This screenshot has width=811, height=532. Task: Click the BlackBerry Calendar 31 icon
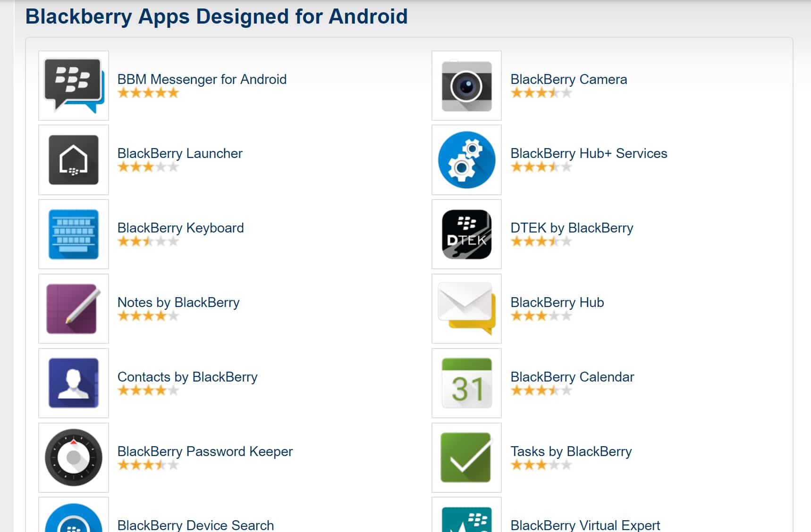pos(466,383)
